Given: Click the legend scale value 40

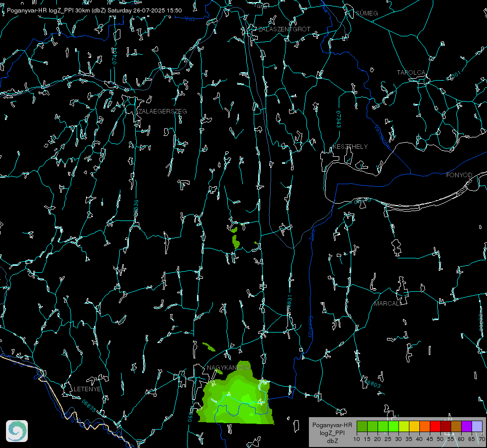Looking at the screenshot, I should [x=419, y=439].
